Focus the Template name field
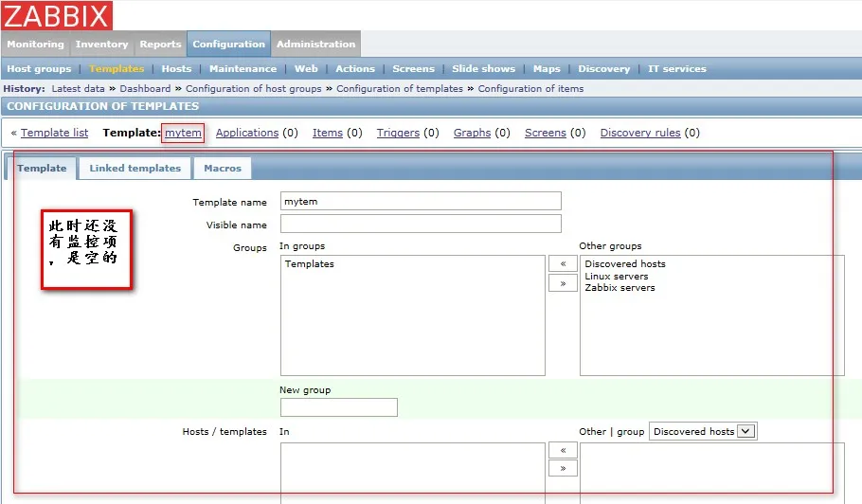 coord(421,201)
